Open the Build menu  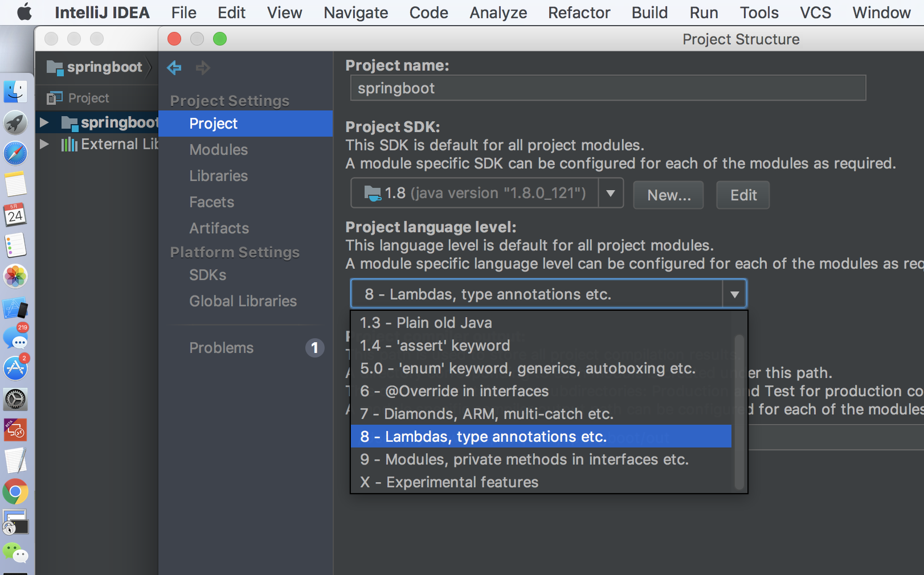tap(649, 13)
